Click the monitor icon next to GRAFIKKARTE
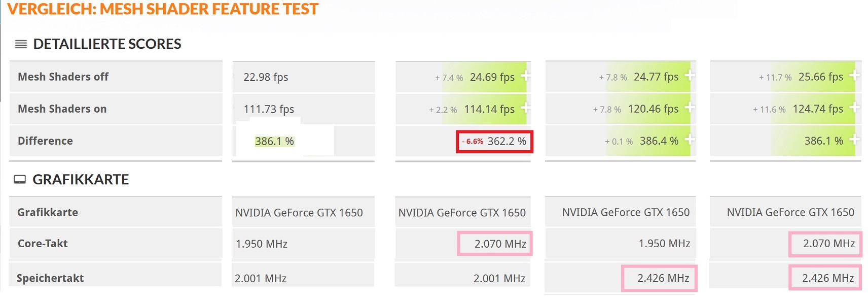Image resolution: width=868 pixels, height=297 pixels. tap(20, 179)
